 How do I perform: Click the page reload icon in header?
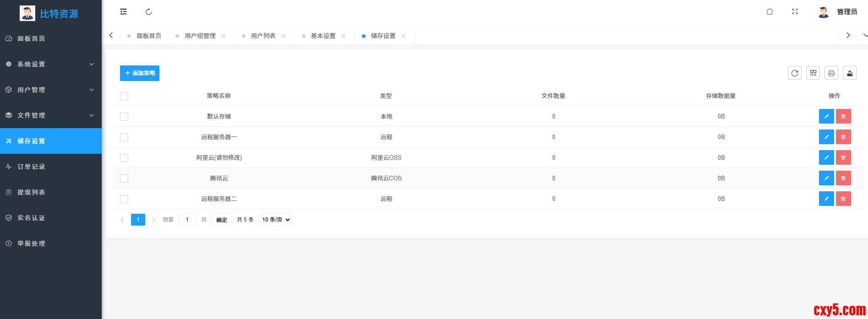click(148, 12)
